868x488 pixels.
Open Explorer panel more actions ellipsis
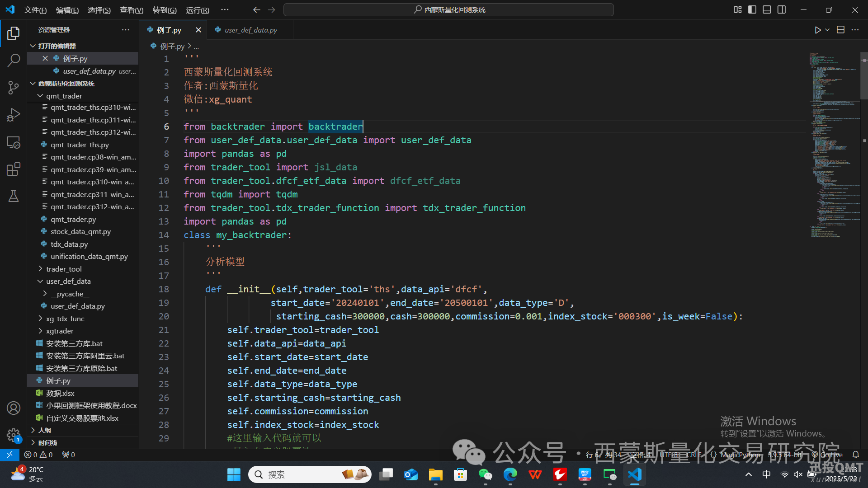pos(126,30)
